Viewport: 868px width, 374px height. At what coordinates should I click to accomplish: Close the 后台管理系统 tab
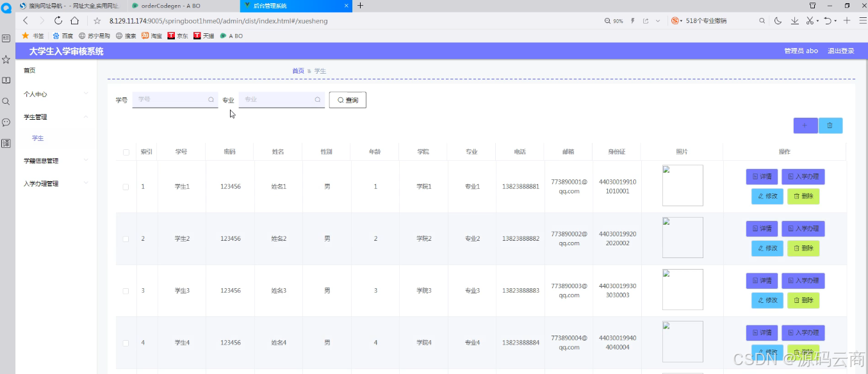click(x=347, y=6)
